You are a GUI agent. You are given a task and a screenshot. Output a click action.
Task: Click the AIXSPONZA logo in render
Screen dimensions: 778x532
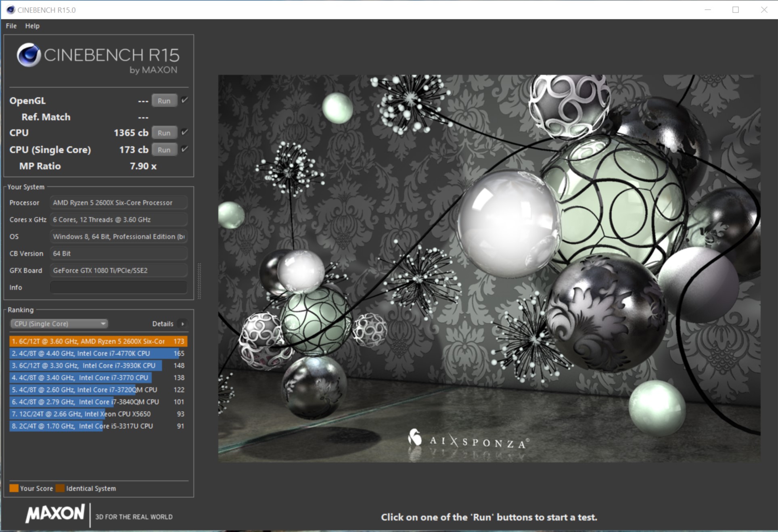(x=468, y=441)
